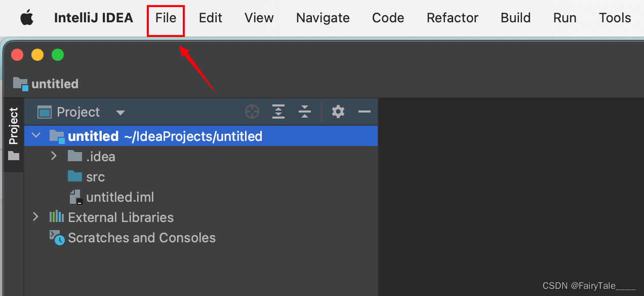Expand External Libraries node
The height and width of the screenshot is (296, 644).
[x=35, y=217]
